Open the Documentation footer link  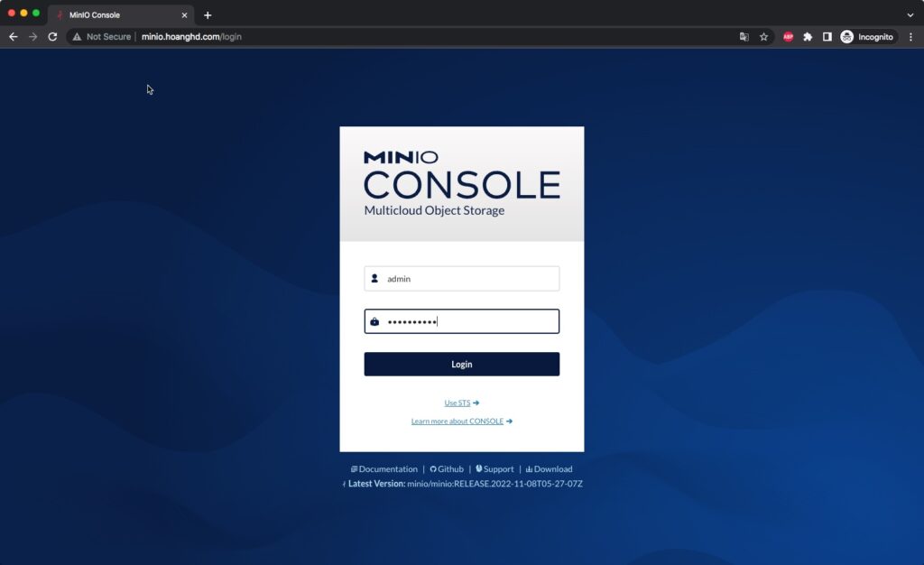coord(384,469)
